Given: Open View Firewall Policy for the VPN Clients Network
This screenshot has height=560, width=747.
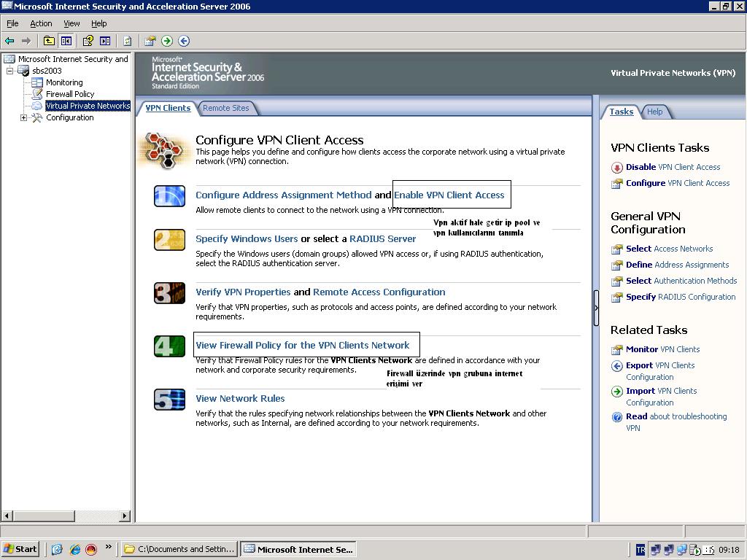Looking at the screenshot, I should click(x=303, y=345).
